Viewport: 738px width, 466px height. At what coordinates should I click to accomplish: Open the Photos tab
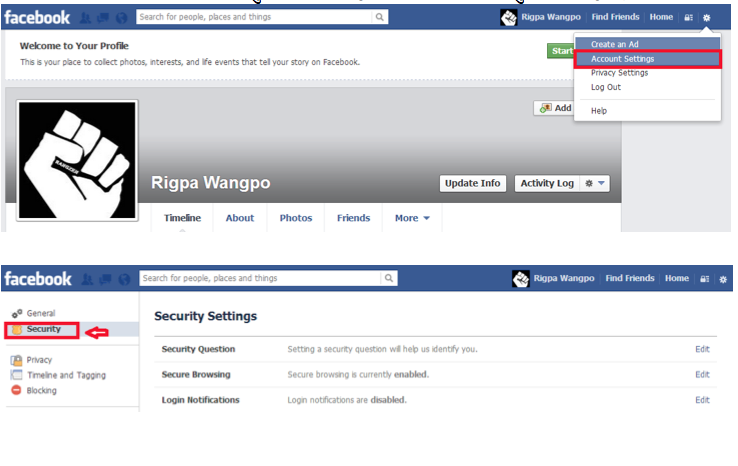[x=296, y=218]
